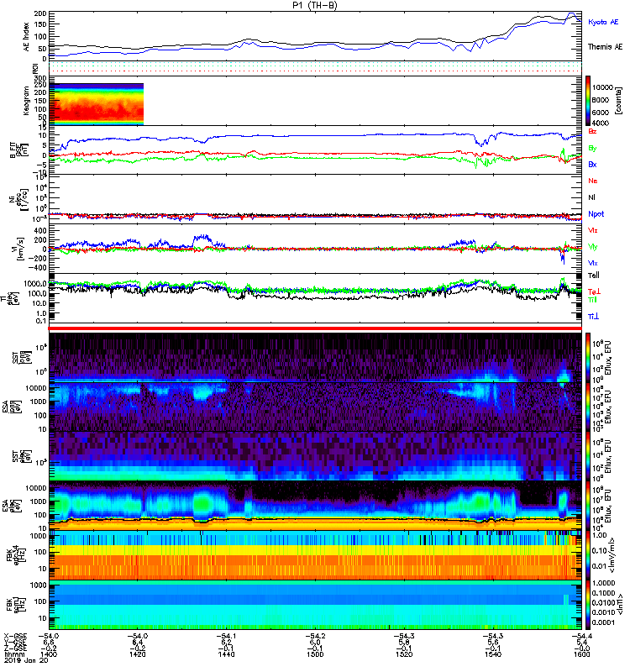This screenshot has width=630, height=672.
Task: Select the red Ne density legend label
Action: [593, 181]
